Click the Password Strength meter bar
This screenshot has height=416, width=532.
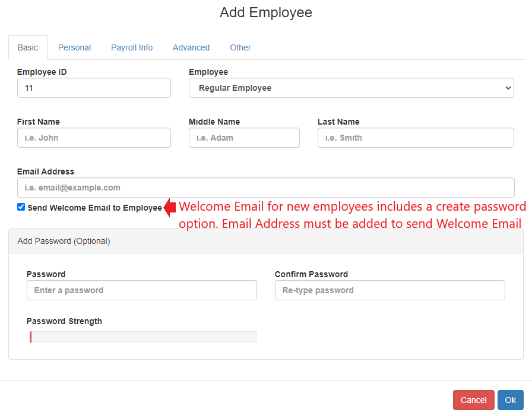[x=142, y=337]
